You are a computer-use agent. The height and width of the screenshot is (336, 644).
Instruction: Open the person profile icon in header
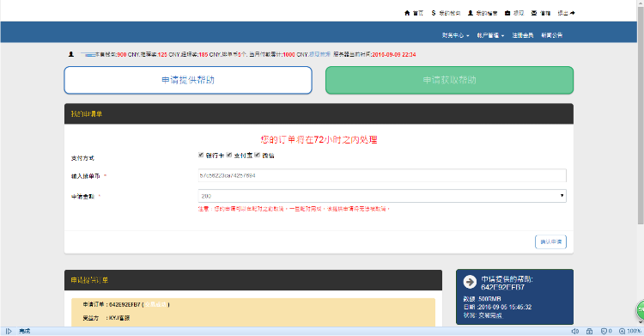point(471,13)
